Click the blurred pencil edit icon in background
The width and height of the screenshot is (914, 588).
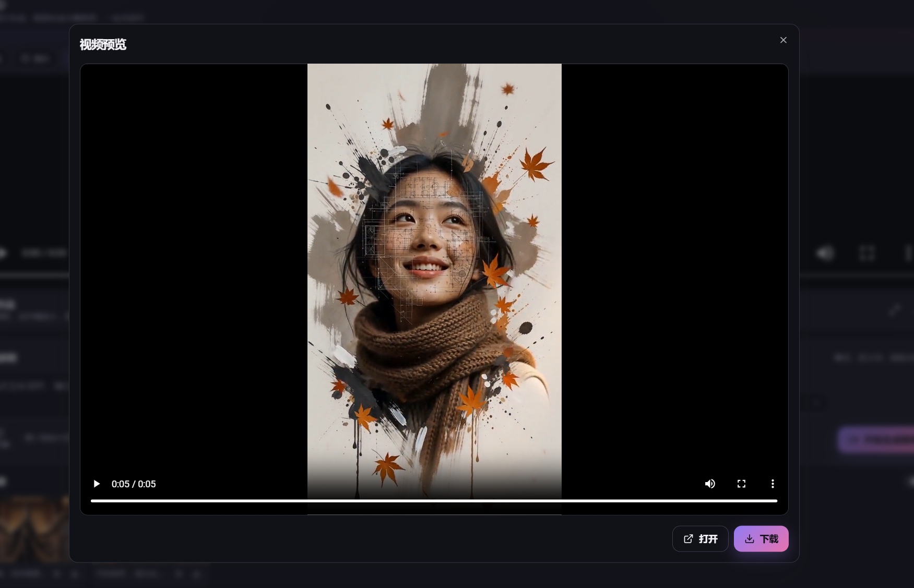894,310
